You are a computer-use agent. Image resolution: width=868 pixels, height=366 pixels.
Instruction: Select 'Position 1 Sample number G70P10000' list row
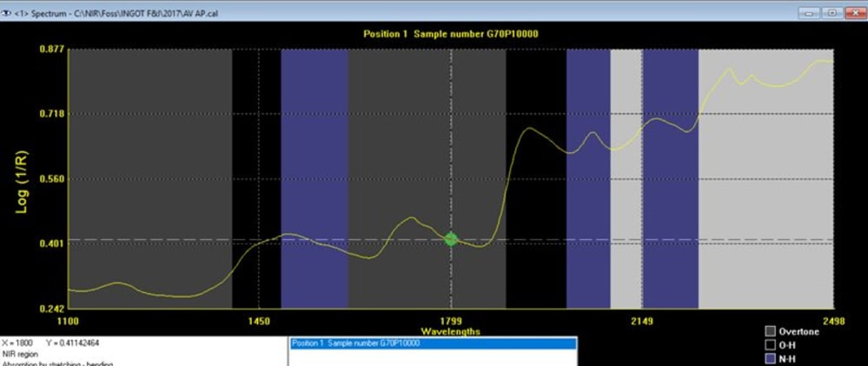[433, 343]
